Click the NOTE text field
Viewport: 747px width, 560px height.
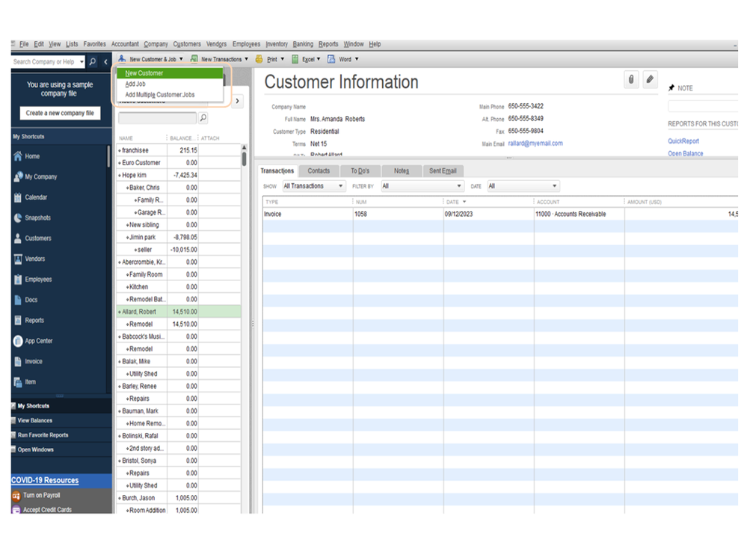point(703,105)
